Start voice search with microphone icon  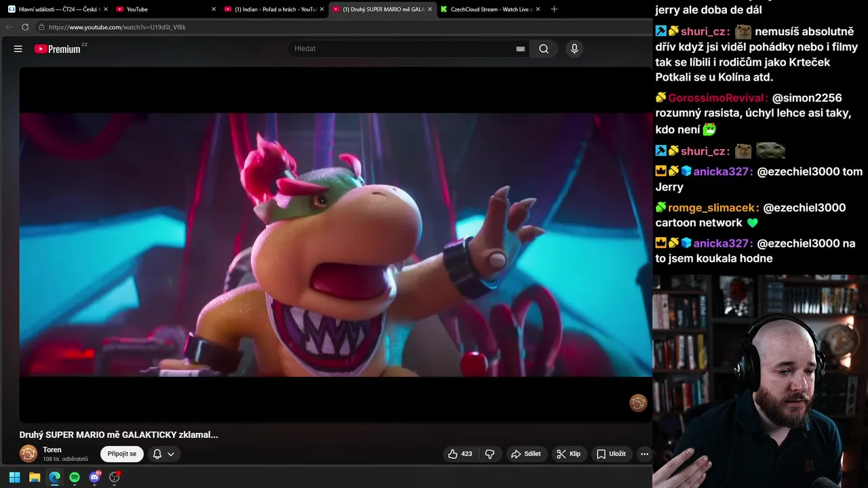pos(574,49)
